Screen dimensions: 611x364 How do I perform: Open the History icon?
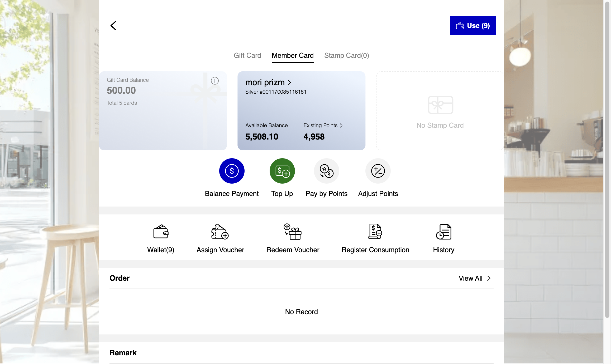click(443, 232)
